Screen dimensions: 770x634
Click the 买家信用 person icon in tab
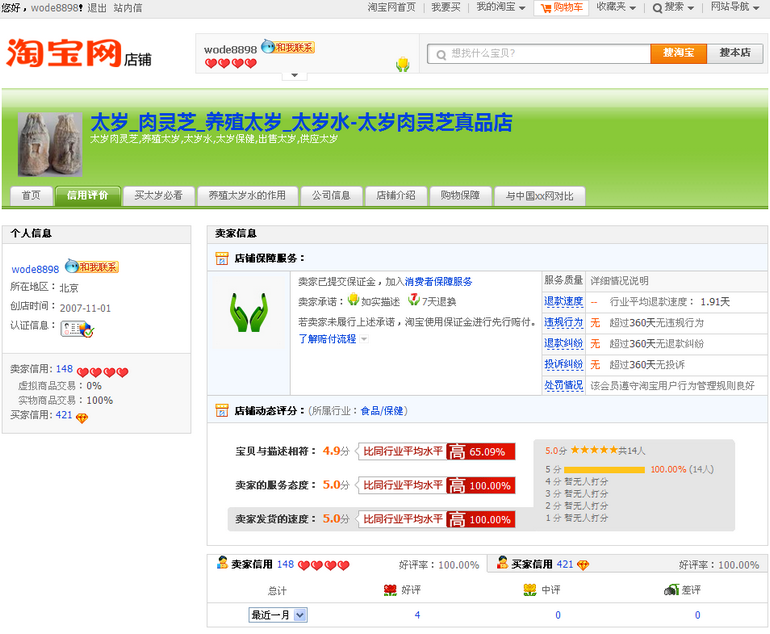tap(502, 563)
